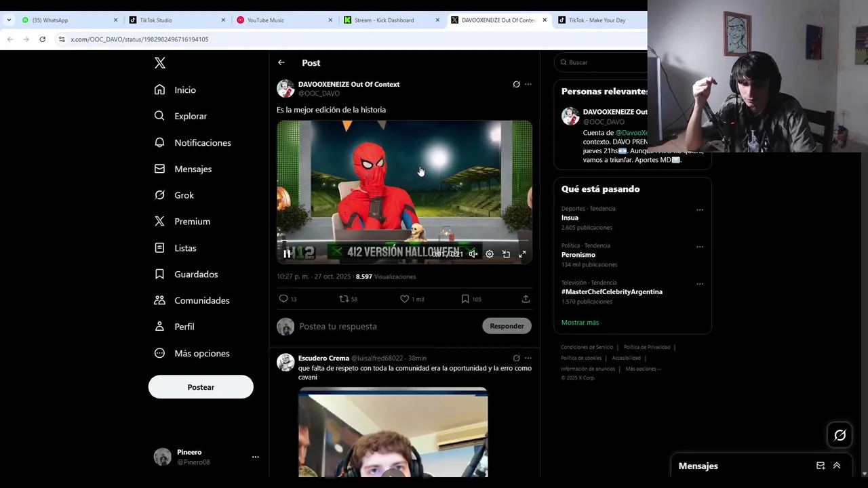Open the options dots for the Insua trend
This screenshot has width=868, height=488.
coord(700,210)
